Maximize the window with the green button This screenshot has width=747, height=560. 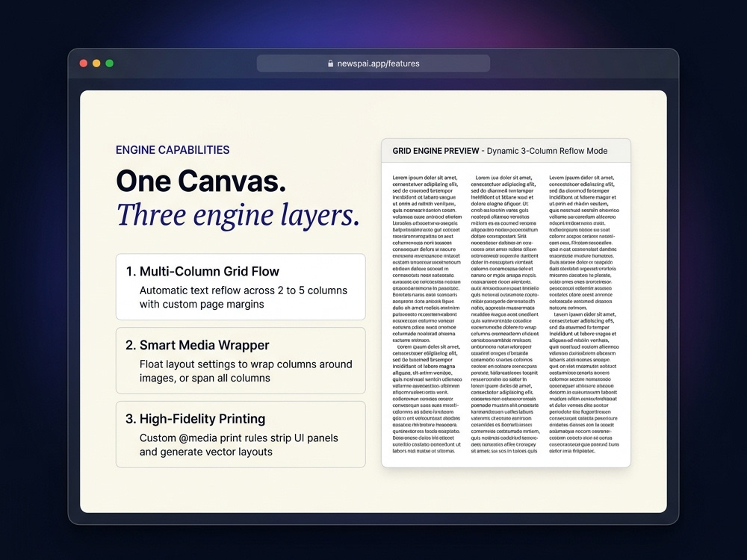110,63
